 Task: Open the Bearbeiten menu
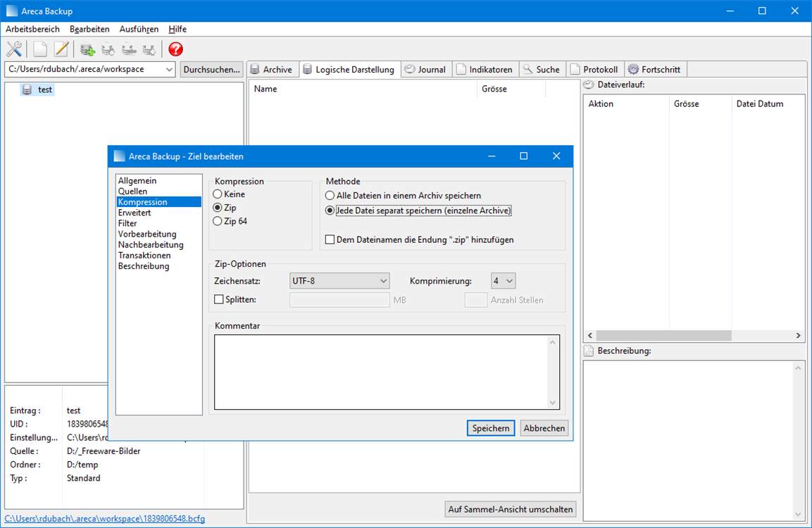(89, 30)
